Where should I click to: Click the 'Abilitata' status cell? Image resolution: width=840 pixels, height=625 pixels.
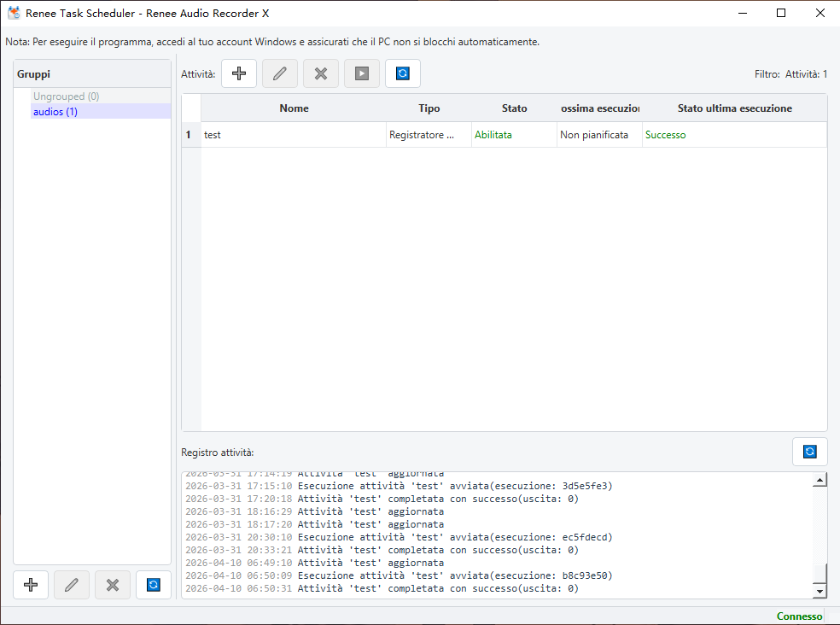point(514,135)
